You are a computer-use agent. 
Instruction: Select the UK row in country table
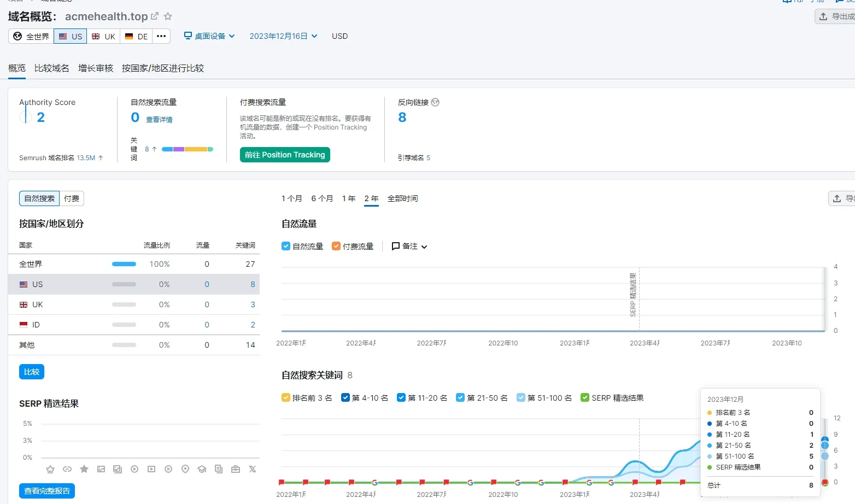[x=133, y=304]
